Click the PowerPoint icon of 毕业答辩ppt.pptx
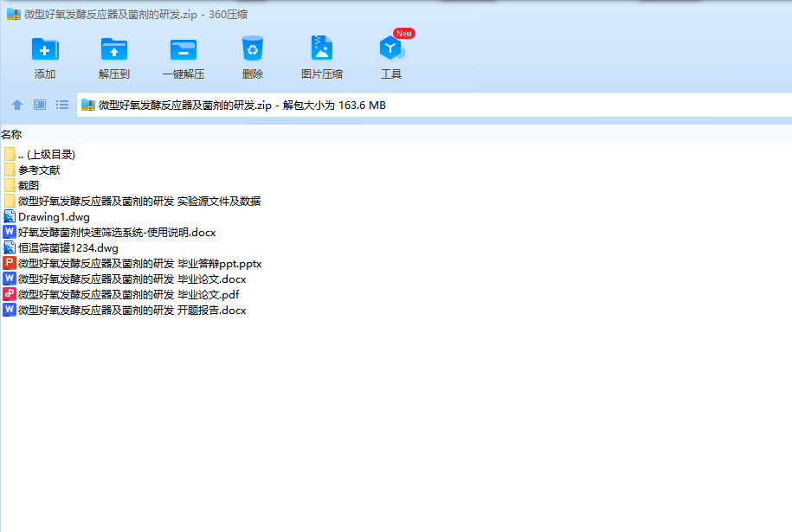792x532 pixels. coord(10,263)
